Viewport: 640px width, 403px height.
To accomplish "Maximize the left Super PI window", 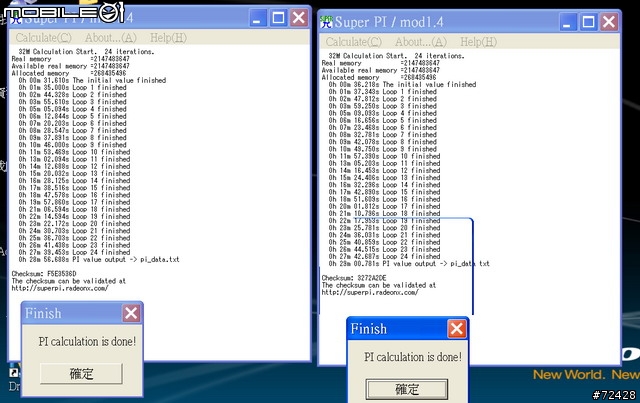I will click(x=278, y=18).
